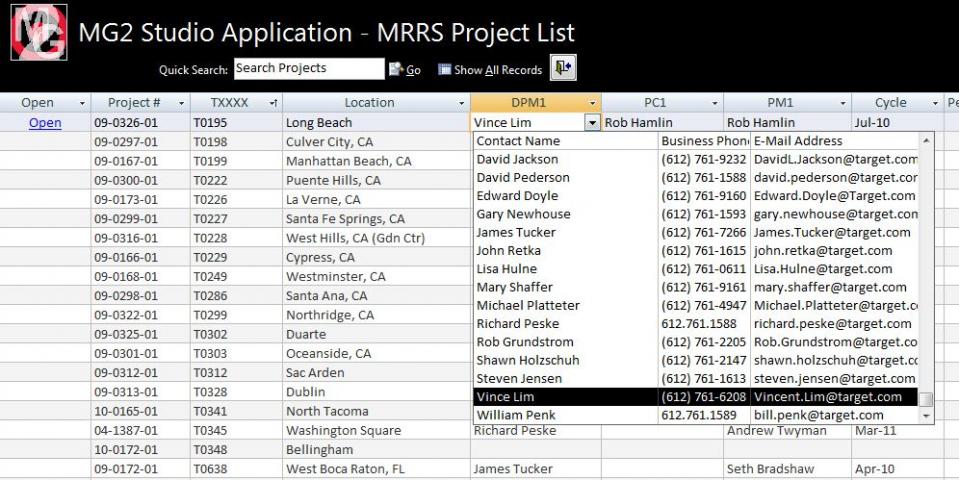Click the Santa Ana, CA cell
The height and width of the screenshot is (480, 959).
(377, 296)
